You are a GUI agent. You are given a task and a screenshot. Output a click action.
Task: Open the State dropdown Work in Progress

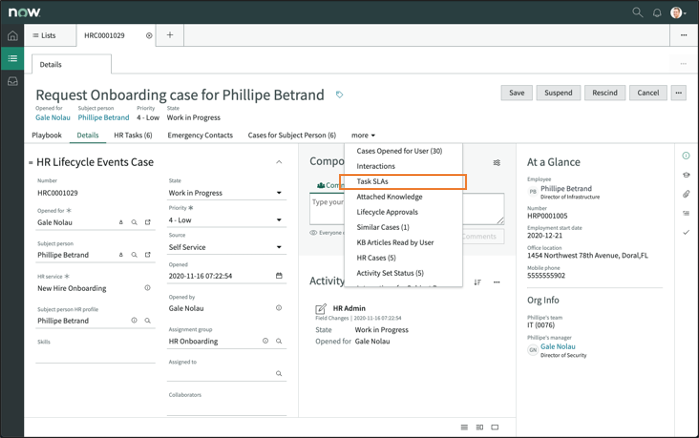[226, 193]
